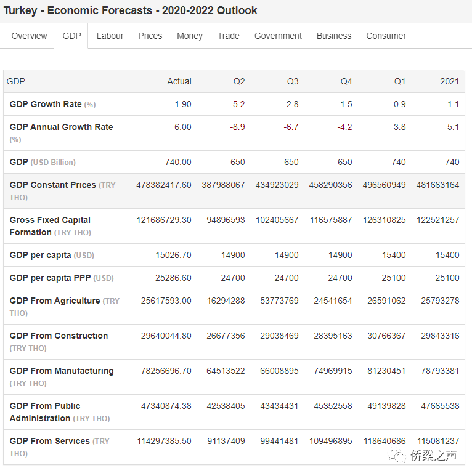Click the -4.2 annual growth value
472x476 pixels.
[344, 127]
